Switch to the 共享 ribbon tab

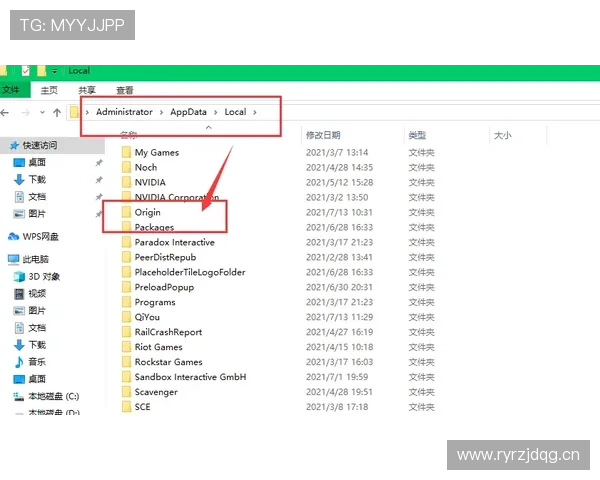click(x=87, y=90)
